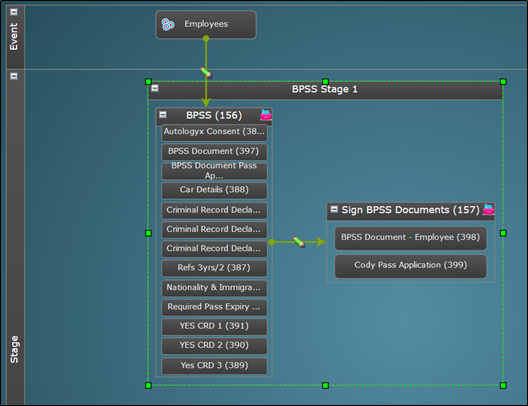Click the pencil icon on Employees connector
The width and height of the screenshot is (528, 406).
pyautogui.click(x=206, y=72)
